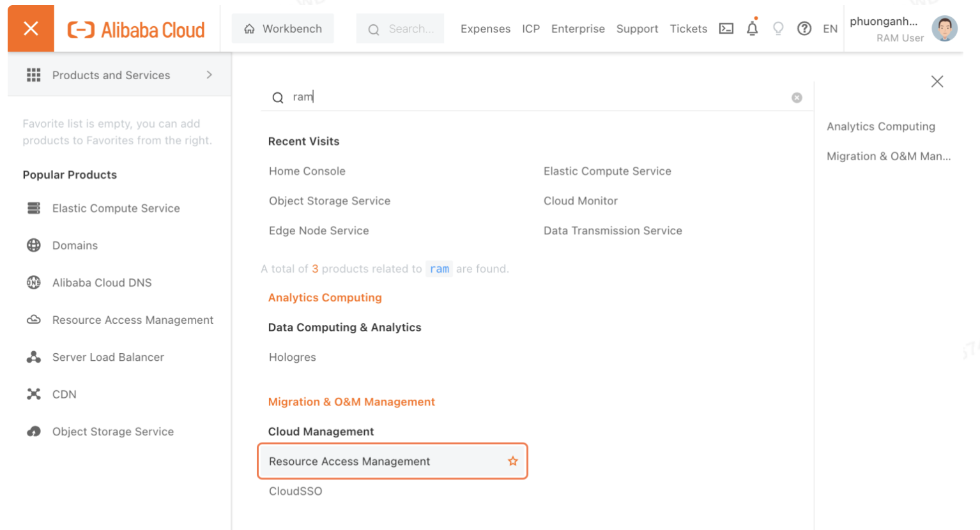This screenshot has width=980, height=530.
Task: Open the help question mark icon
Action: click(804, 29)
